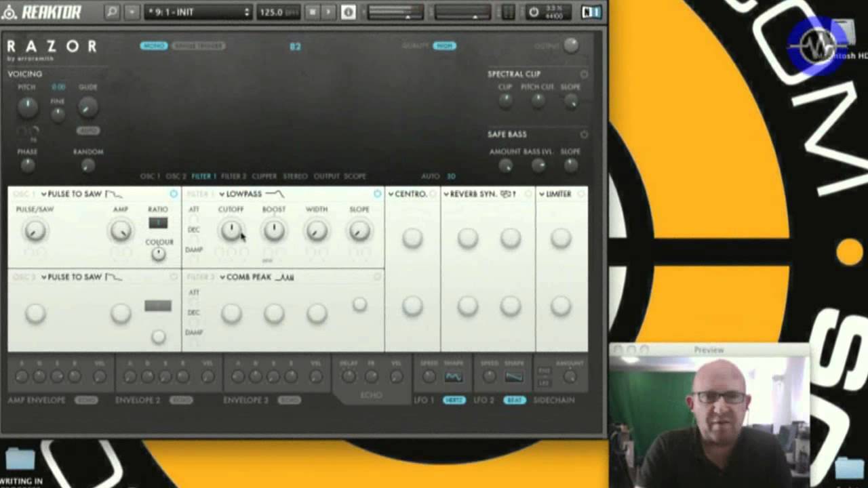Click the OUTPUT volume knob

(571, 45)
